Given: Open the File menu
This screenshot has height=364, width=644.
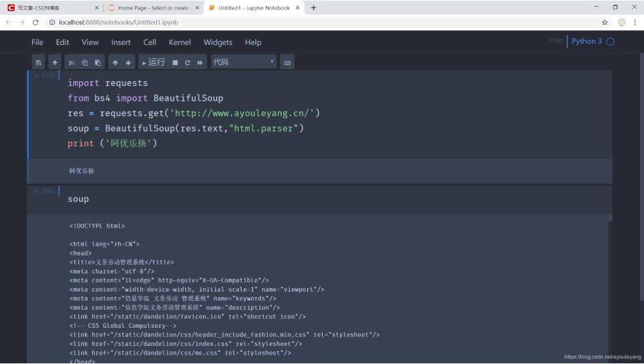Looking at the screenshot, I should (38, 42).
